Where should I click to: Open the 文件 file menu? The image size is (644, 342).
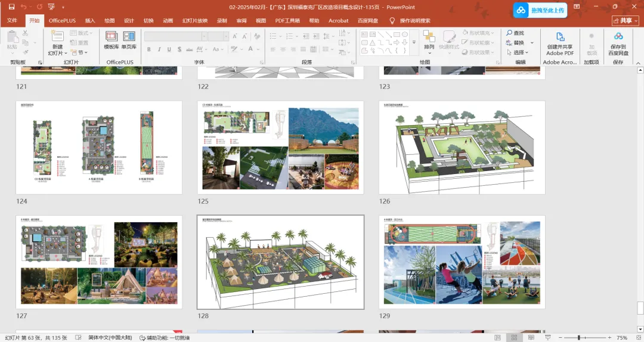[13, 20]
